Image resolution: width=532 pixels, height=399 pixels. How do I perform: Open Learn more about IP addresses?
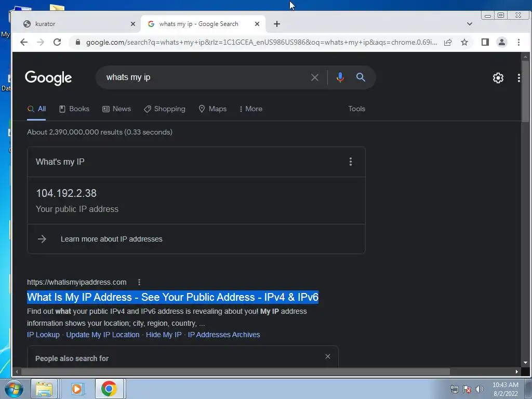pos(111,239)
